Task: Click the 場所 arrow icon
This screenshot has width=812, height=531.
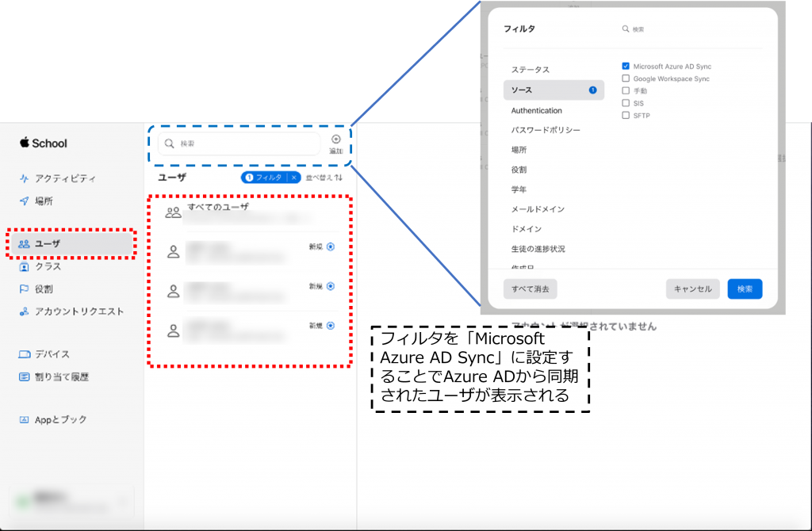Action: [24, 201]
